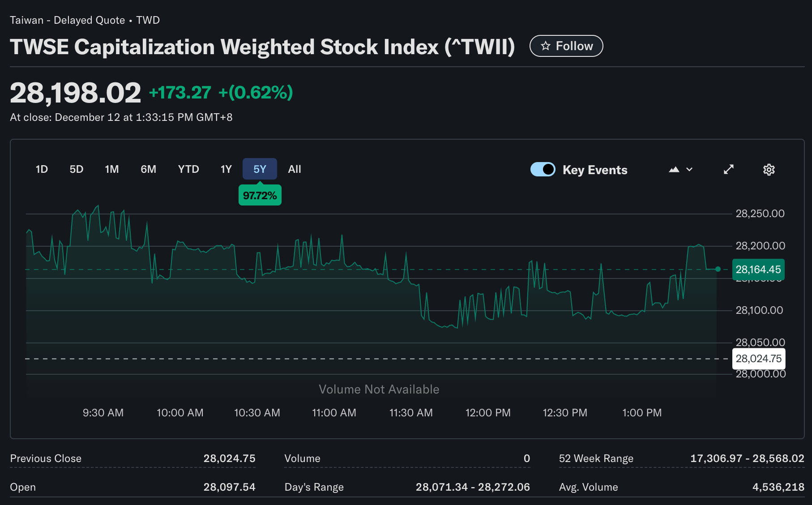812x505 pixels.
Task: Click the last price dot on chart
Action: [x=718, y=269]
